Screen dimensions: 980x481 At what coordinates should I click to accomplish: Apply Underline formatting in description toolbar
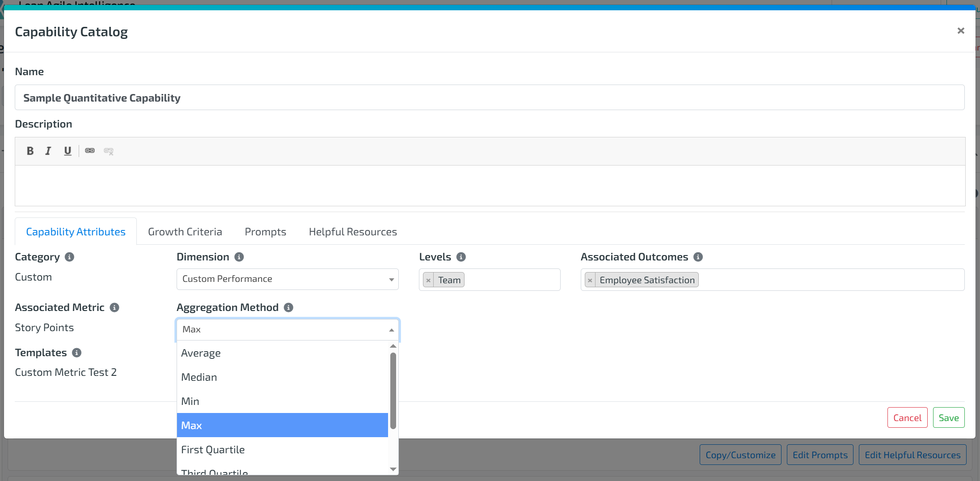coord(68,151)
